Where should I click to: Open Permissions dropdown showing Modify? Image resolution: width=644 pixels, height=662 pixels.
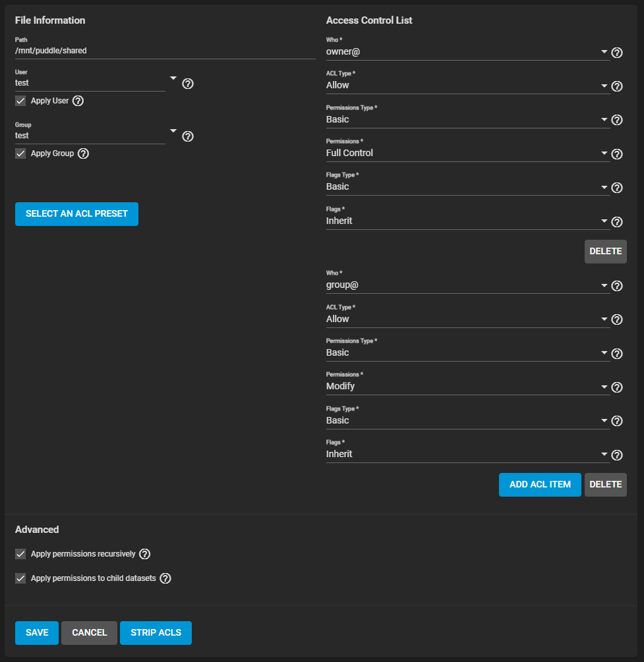tap(468, 386)
